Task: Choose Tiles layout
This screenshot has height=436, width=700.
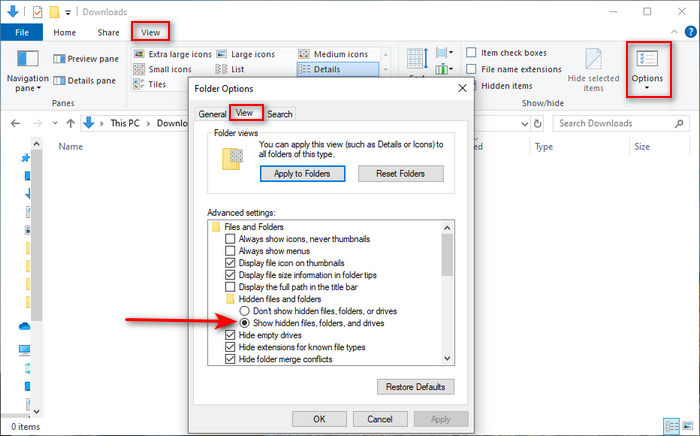Action: point(150,84)
